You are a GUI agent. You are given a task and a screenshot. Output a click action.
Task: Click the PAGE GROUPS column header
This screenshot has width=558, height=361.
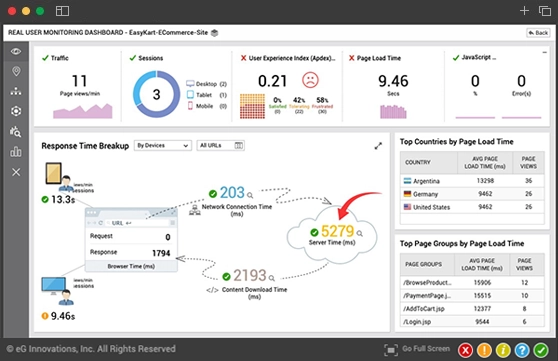(x=427, y=264)
